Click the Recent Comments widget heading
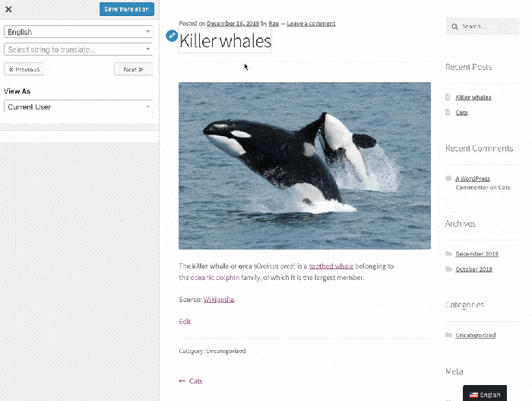 tap(479, 148)
